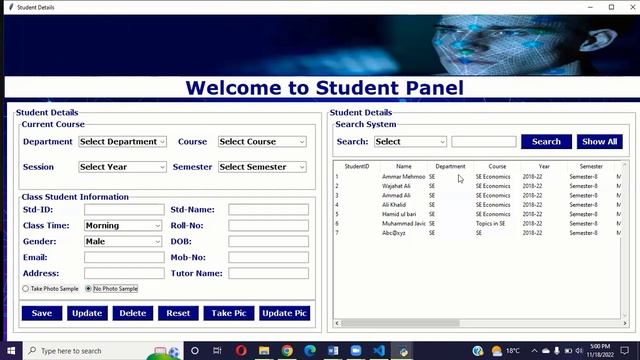
Task: Show hidden system tray icons
Action: point(534,351)
